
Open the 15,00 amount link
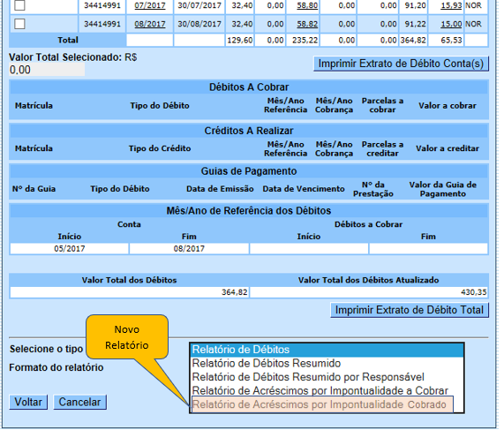451,24
